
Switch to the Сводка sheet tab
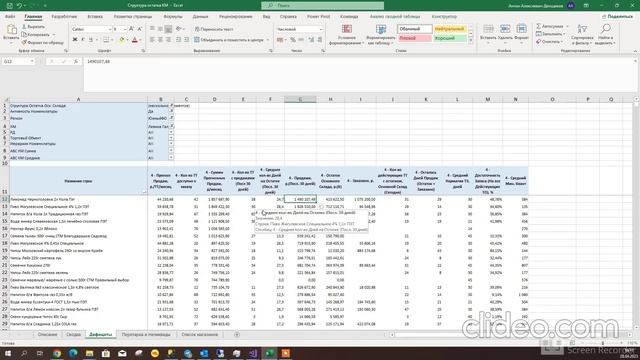[x=73, y=335]
